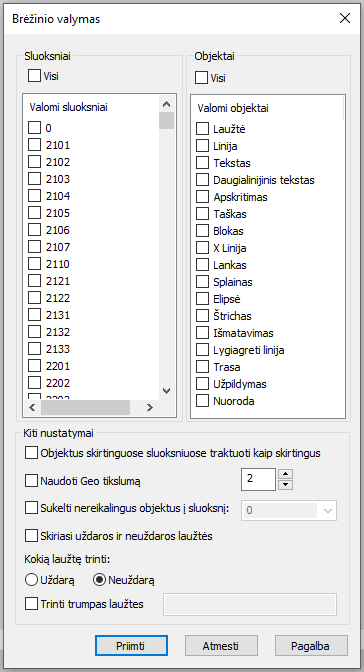The image size is (364, 672).
Task: Tick the layer 2202 checkbox
Action: 34,383
